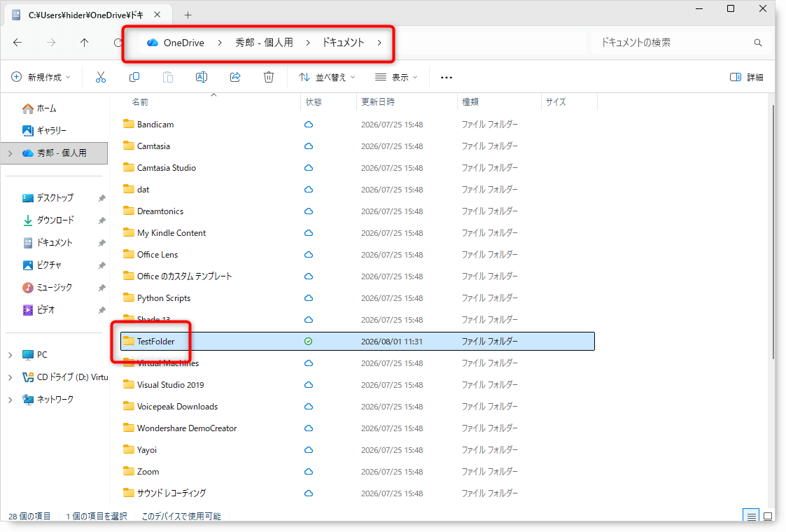The image size is (786, 532).
Task: Click the vertical scrollbar in file list
Action: [773, 231]
